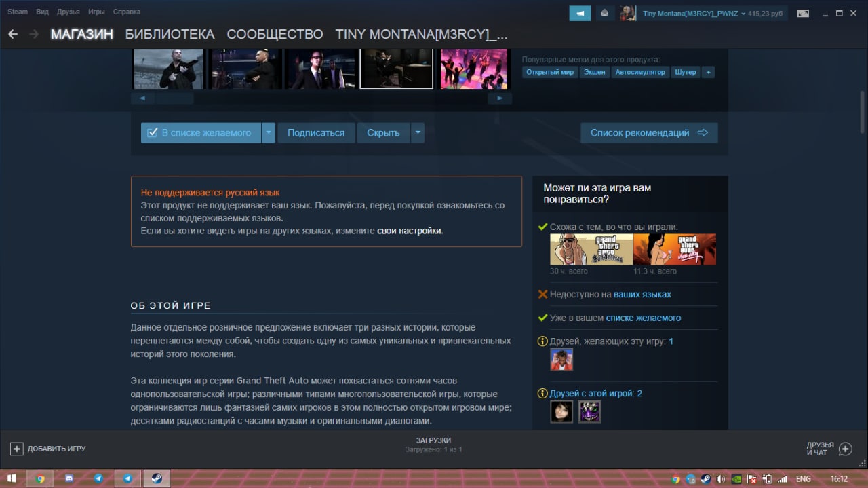Open TINY MONTANA profile tab
The image size is (868, 488).
point(421,34)
